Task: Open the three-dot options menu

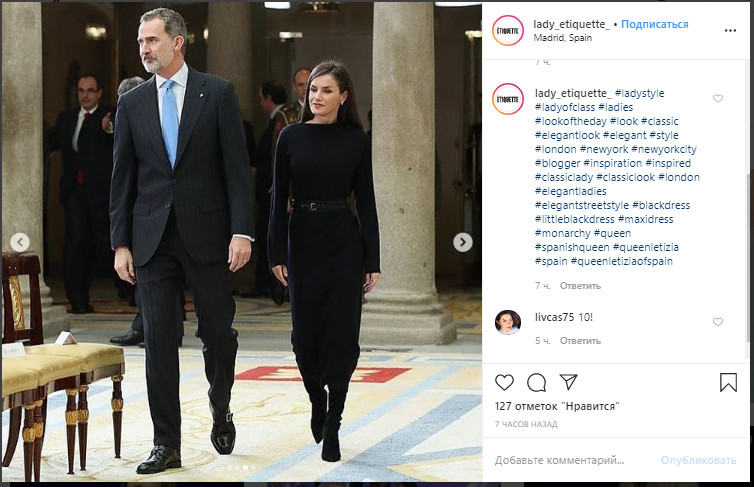Action: coord(730,31)
